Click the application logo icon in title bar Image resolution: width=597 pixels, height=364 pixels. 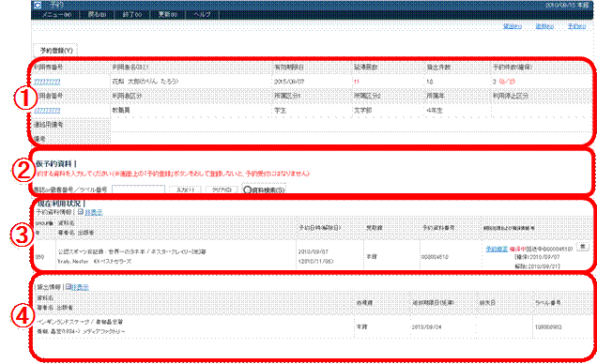[38, 5]
